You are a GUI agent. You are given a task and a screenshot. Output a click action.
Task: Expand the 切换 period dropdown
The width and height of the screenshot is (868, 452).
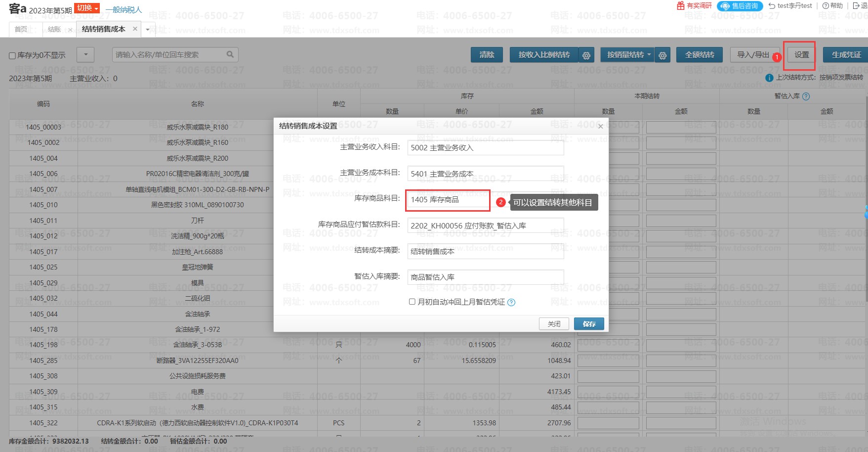tap(87, 8)
